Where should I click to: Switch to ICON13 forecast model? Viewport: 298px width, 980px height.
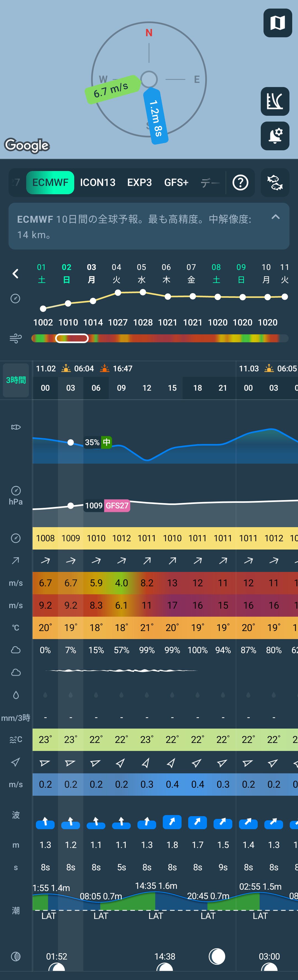tap(98, 183)
